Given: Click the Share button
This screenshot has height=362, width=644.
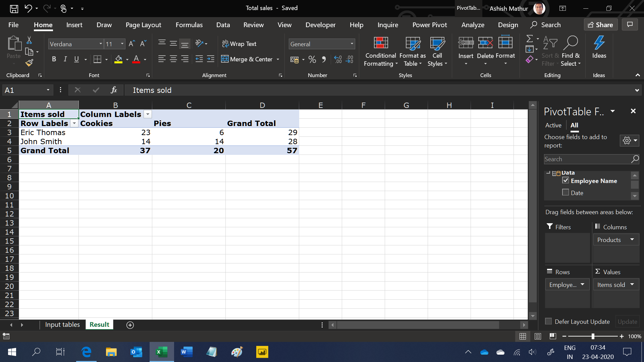Looking at the screenshot, I should (600, 25).
